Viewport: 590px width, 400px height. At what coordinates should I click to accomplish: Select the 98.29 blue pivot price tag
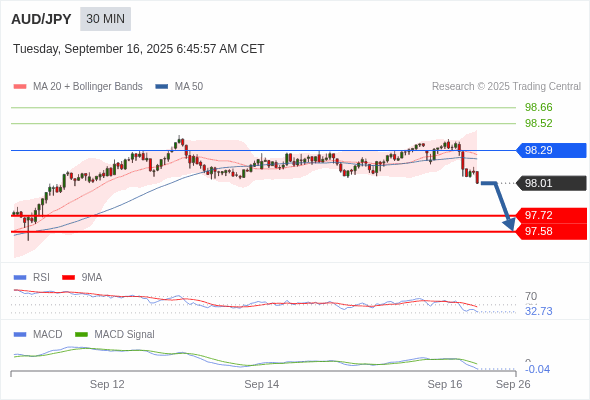[551, 151]
